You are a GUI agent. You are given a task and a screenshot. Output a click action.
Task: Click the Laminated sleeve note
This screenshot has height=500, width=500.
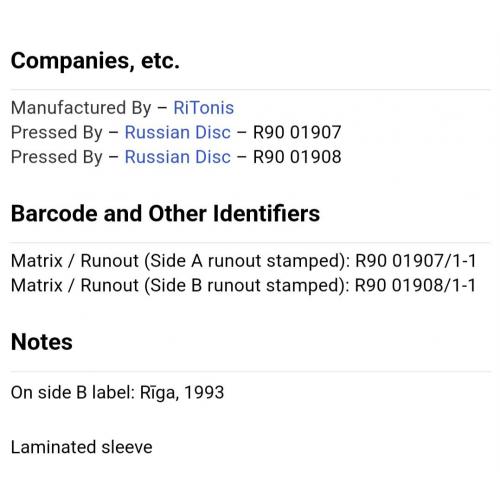coord(82,447)
